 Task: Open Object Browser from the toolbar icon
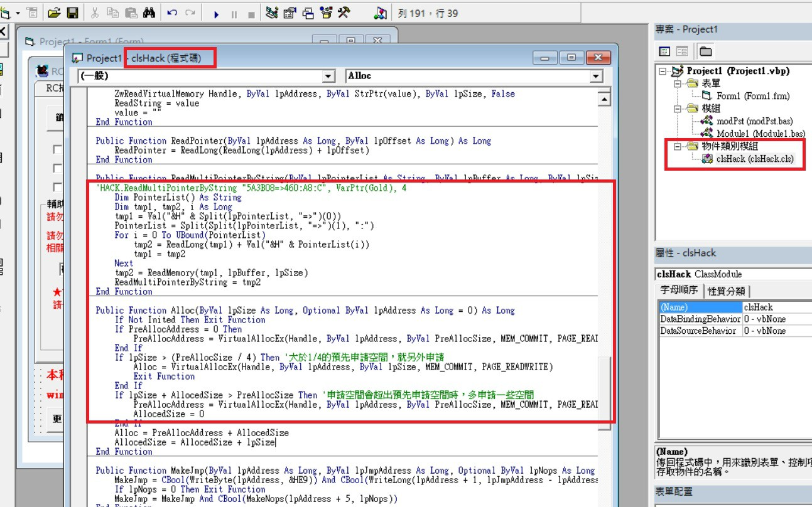pyautogui.click(x=326, y=13)
